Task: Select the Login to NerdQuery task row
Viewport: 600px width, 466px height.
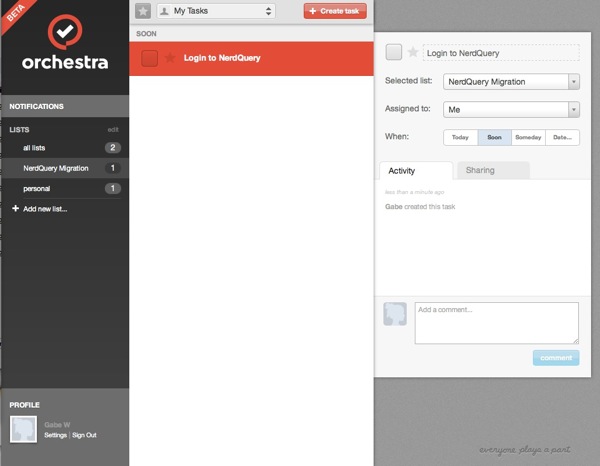Action: pos(251,59)
